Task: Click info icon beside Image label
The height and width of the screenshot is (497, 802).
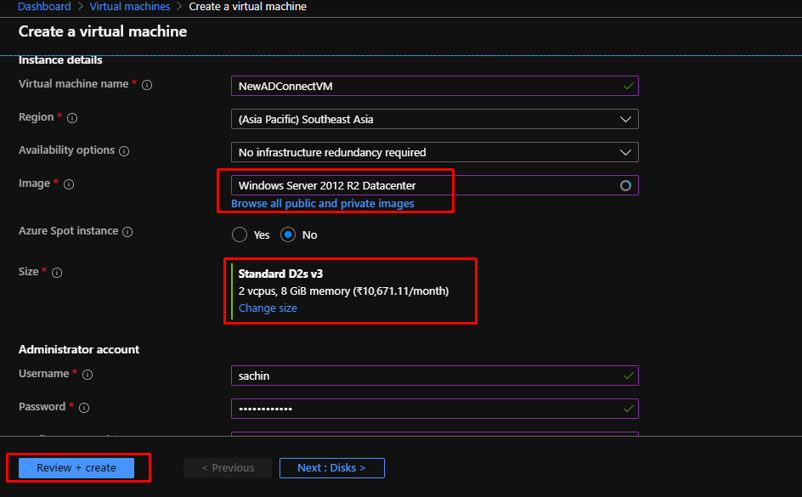Action: pos(69,184)
